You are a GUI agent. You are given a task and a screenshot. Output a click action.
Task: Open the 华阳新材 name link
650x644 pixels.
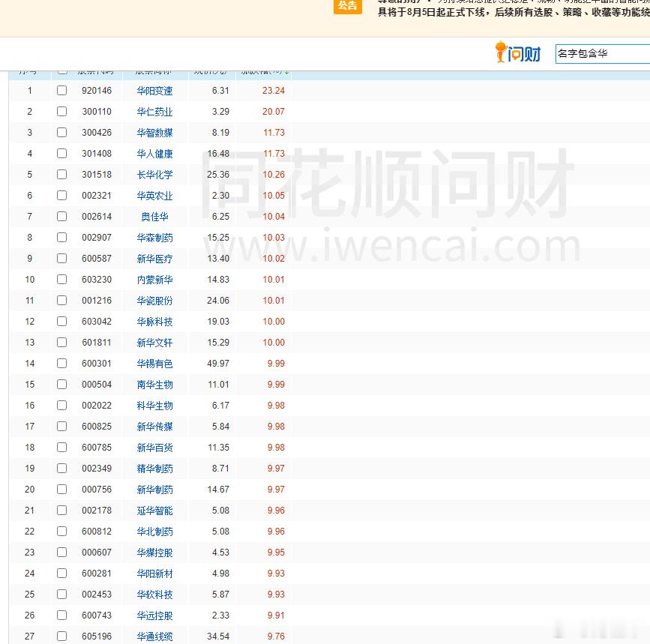(154, 574)
